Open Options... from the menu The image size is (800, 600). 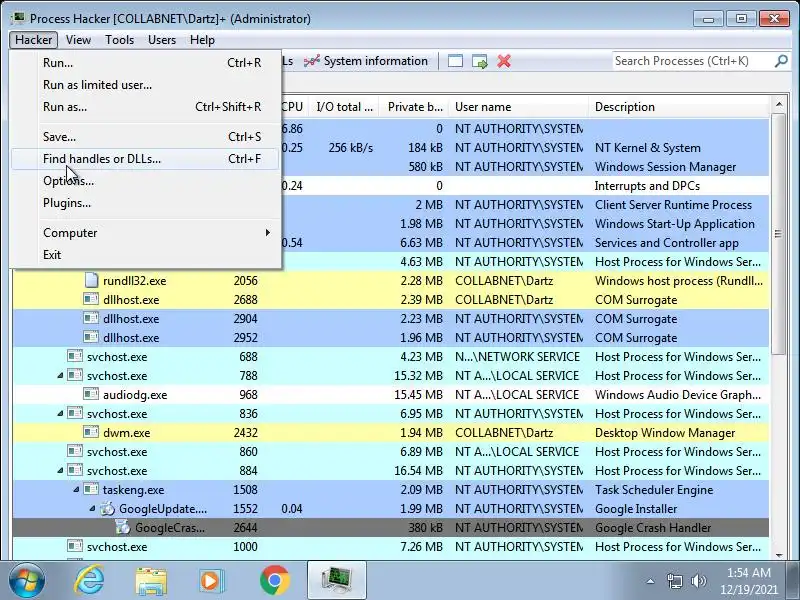point(145,181)
